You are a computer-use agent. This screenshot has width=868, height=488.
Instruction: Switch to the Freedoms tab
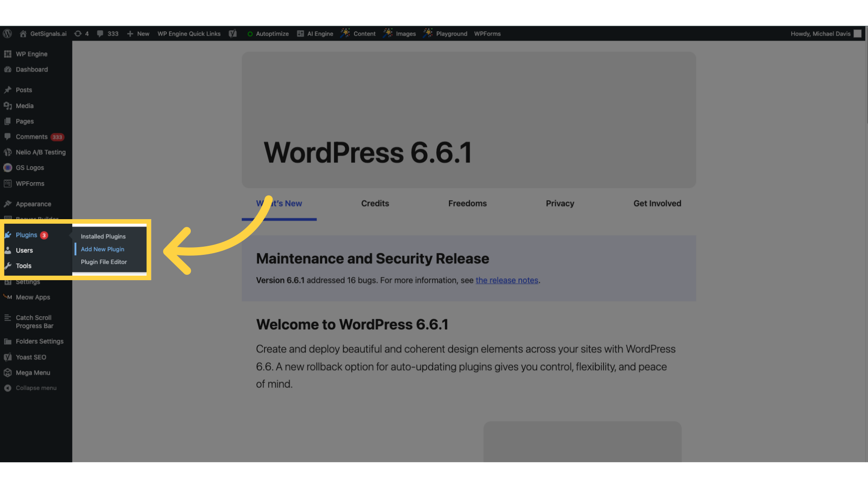click(467, 203)
